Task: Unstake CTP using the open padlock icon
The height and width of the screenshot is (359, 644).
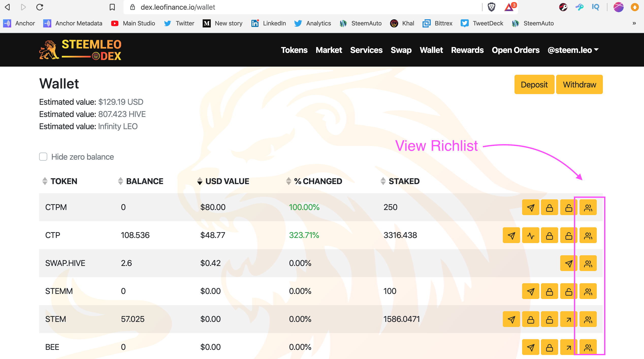Action: click(569, 235)
